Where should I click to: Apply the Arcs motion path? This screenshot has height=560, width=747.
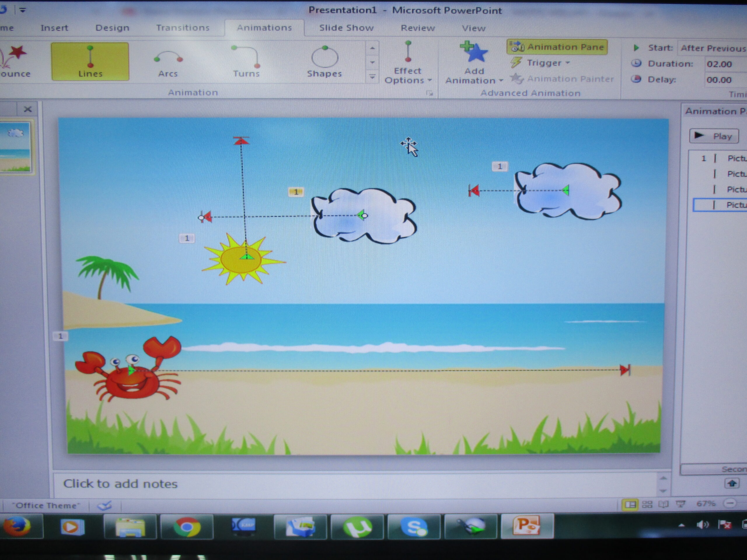168,62
